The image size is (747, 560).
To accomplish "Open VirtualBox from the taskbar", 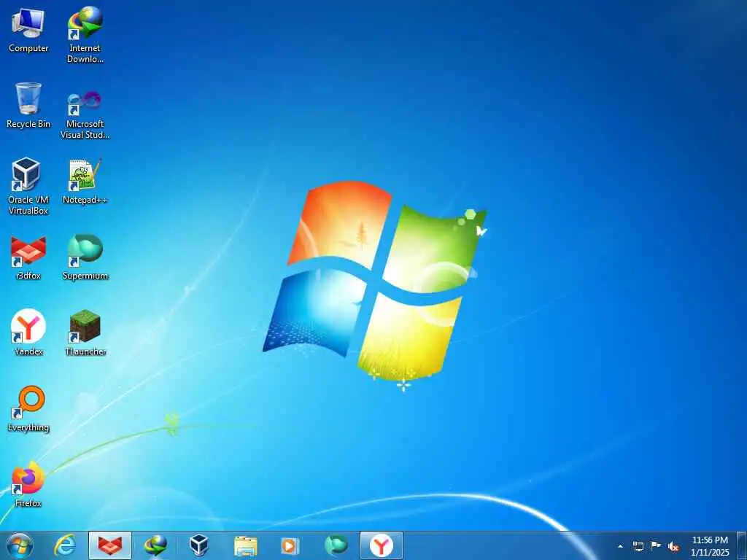I will point(199,545).
